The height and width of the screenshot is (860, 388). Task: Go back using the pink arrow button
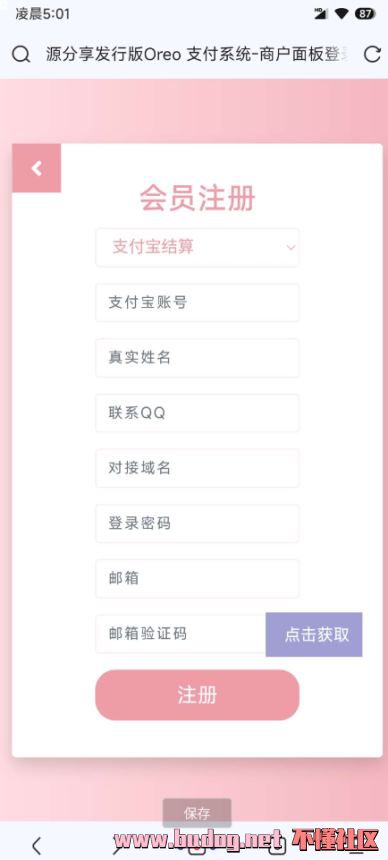pos(36,168)
